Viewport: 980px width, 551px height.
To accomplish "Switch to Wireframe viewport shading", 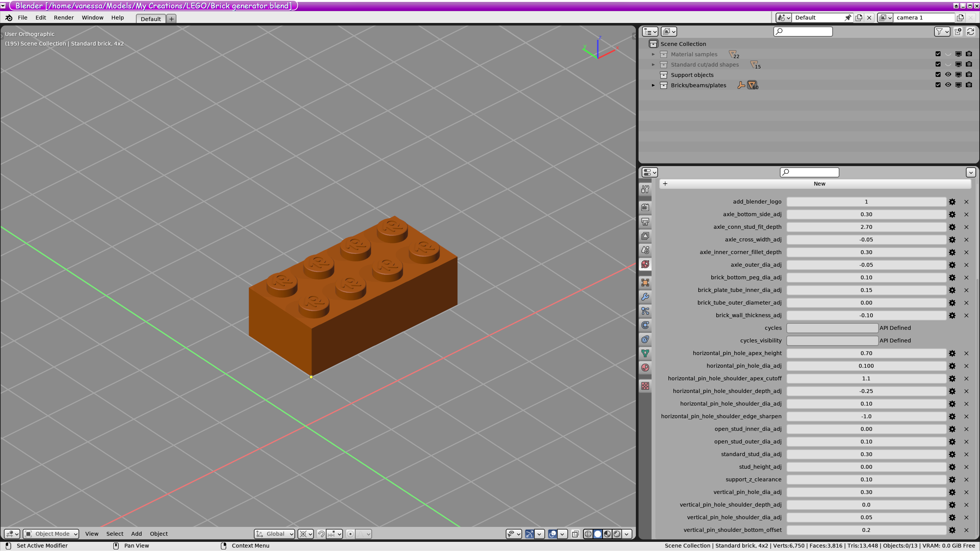I will coord(588,534).
